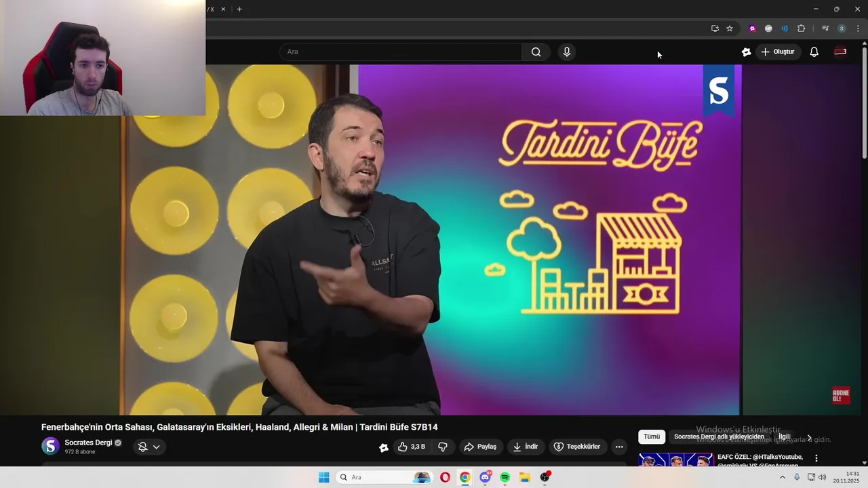Toggle subscription notifications bell under the video
The image size is (868, 488).
[x=142, y=447]
